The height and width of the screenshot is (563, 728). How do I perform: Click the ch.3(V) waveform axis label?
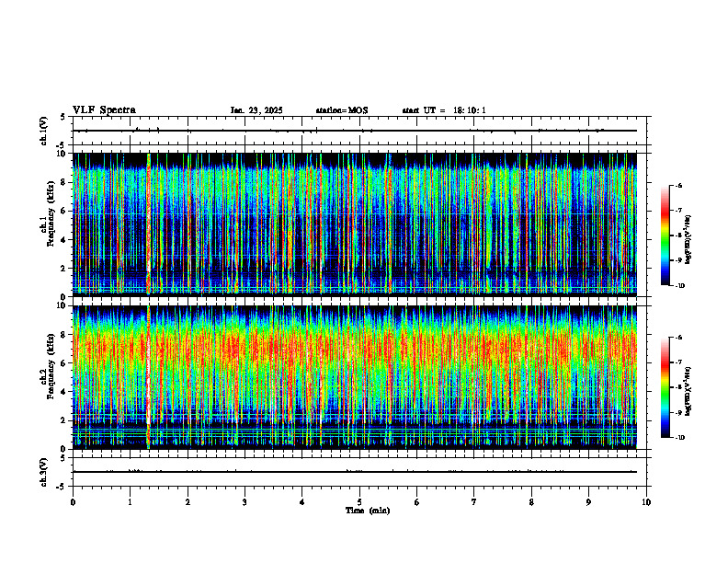pos(43,472)
